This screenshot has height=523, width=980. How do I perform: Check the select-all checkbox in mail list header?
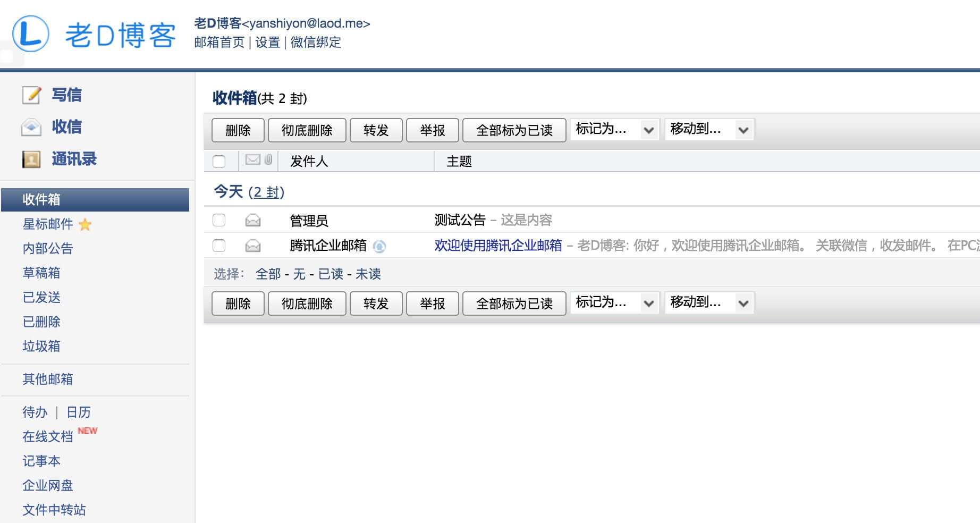[x=218, y=161]
